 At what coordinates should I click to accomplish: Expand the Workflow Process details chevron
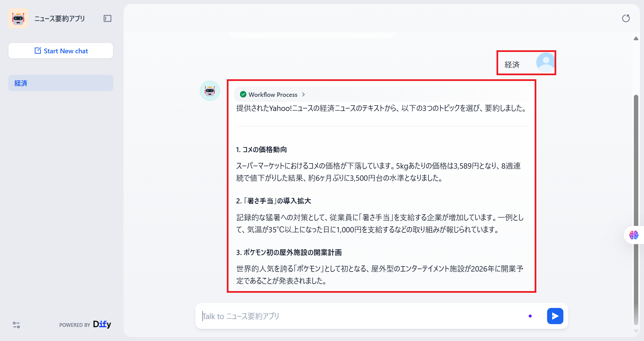[303, 94]
